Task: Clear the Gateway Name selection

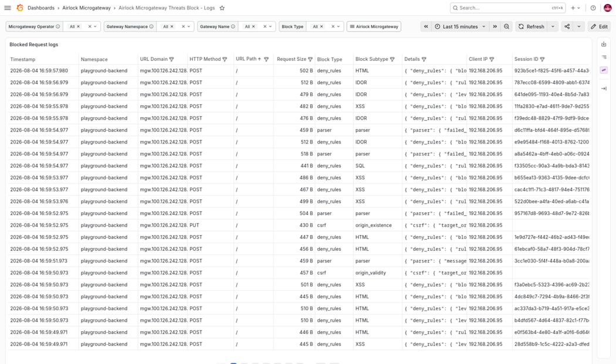Action: point(265,27)
